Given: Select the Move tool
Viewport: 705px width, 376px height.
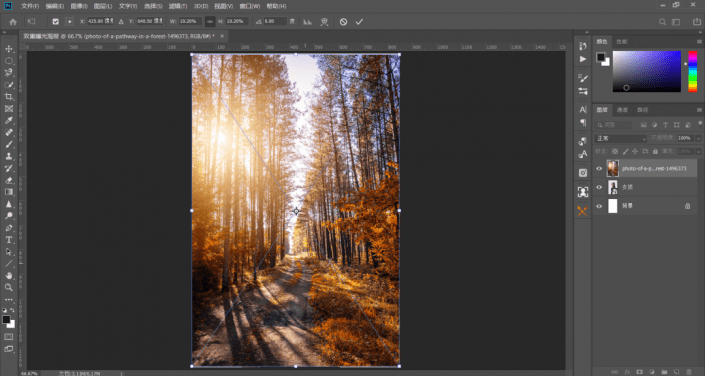Looking at the screenshot, I should [9, 49].
